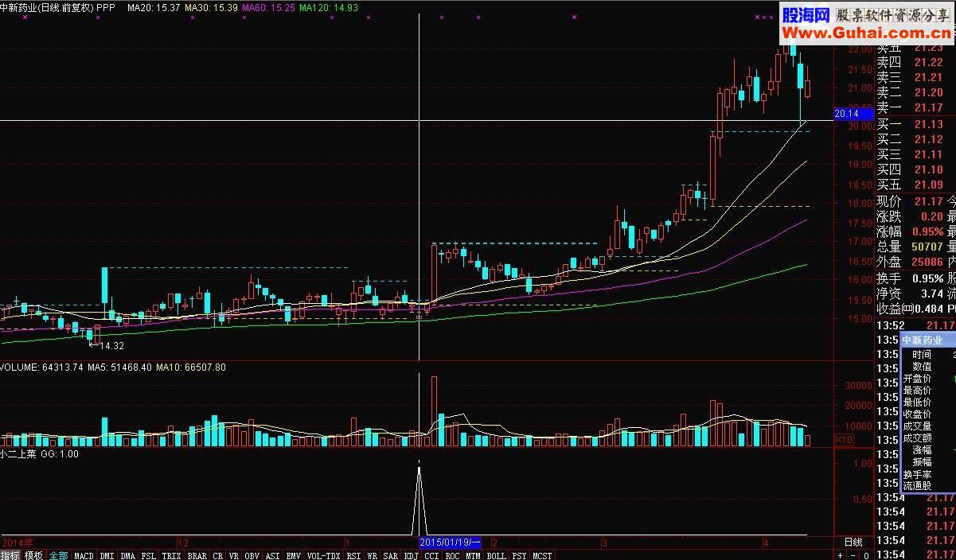Switch indicator to TRIX

pos(171,555)
